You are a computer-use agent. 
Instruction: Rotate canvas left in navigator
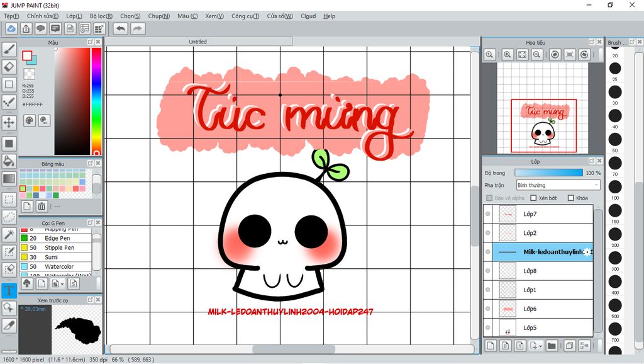click(555, 54)
